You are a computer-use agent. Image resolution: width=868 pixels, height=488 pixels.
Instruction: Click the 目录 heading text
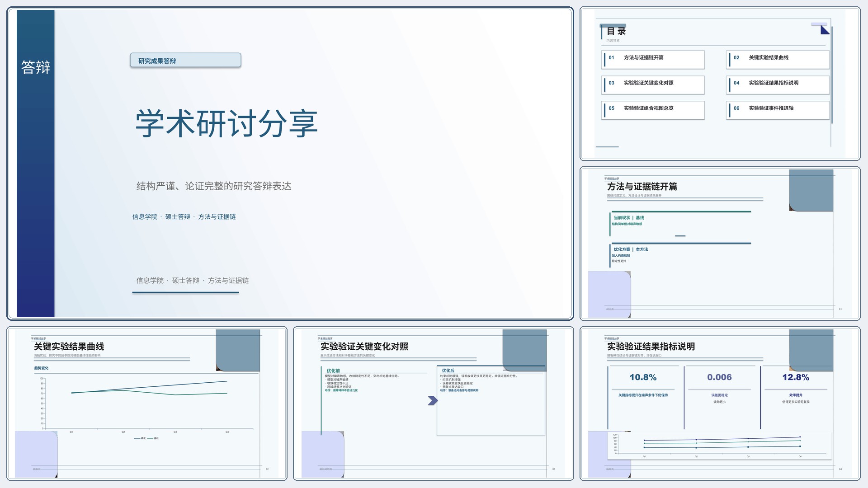(616, 31)
